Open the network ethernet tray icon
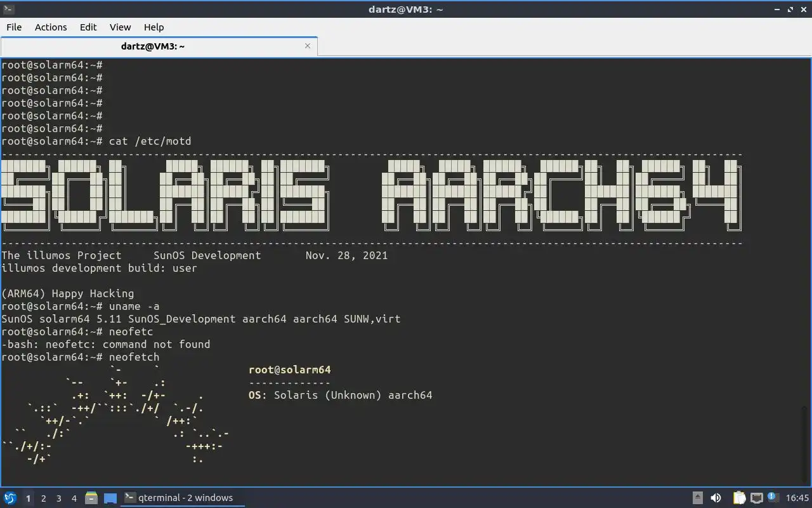 pyautogui.click(x=756, y=498)
